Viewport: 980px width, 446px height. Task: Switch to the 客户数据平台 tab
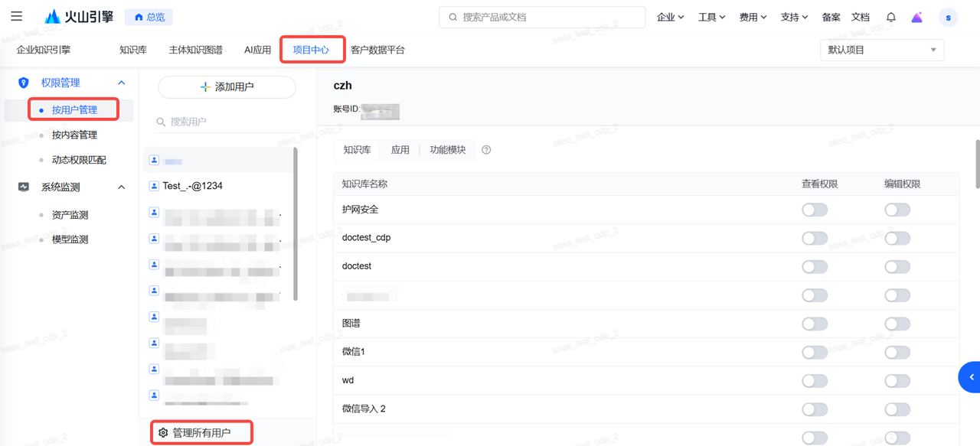click(x=377, y=50)
